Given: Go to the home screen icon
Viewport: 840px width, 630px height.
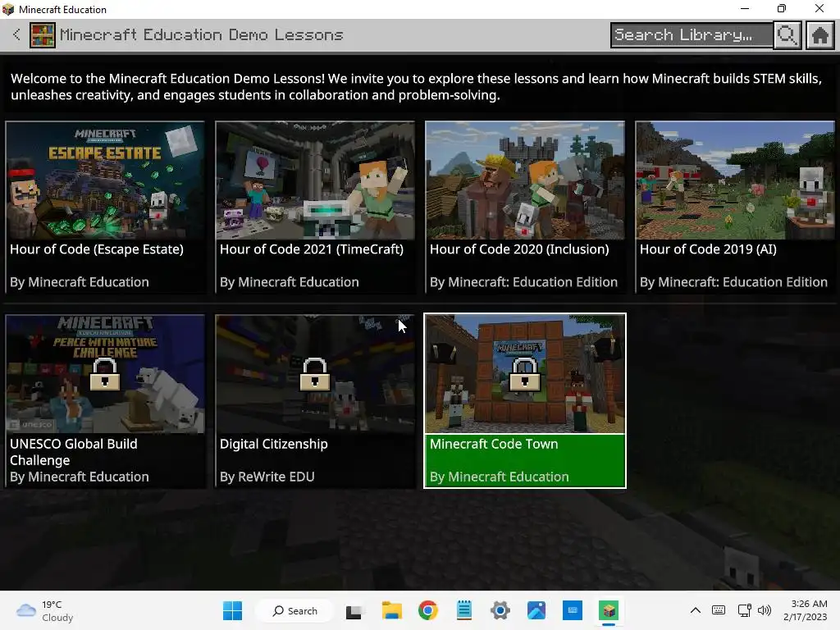Looking at the screenshot, I should point(820,35).
